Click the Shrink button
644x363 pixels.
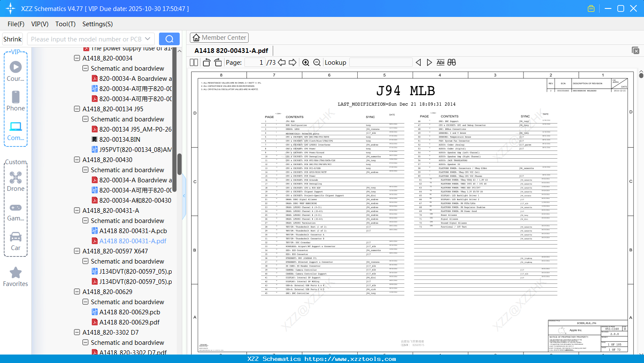(13, 39)
